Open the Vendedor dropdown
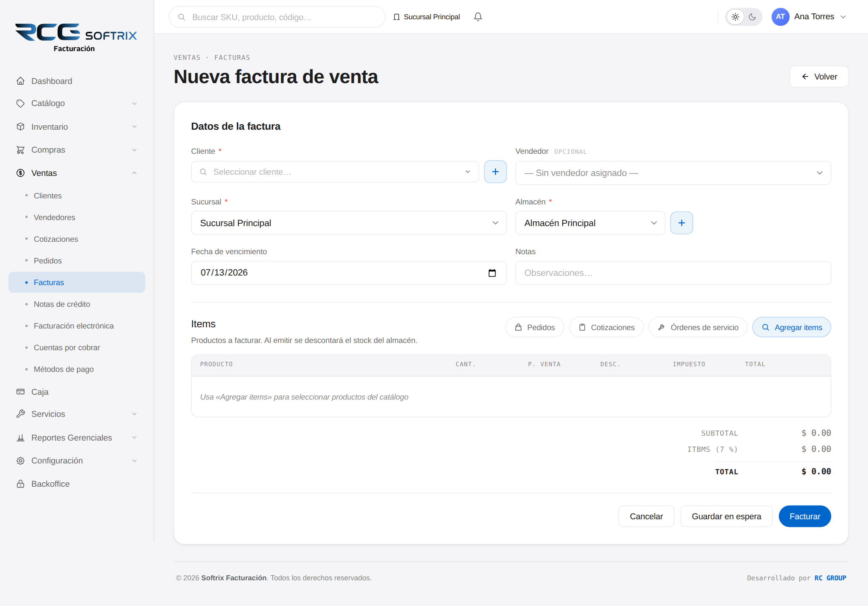The height and width of the screenshot is (606, 868). click(x=673, y=173)
